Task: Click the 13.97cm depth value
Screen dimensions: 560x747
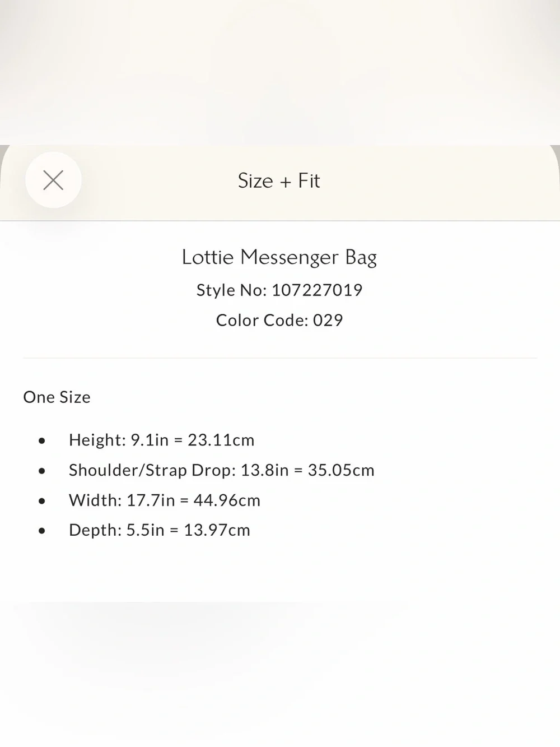Action: [x=217, y=530]
